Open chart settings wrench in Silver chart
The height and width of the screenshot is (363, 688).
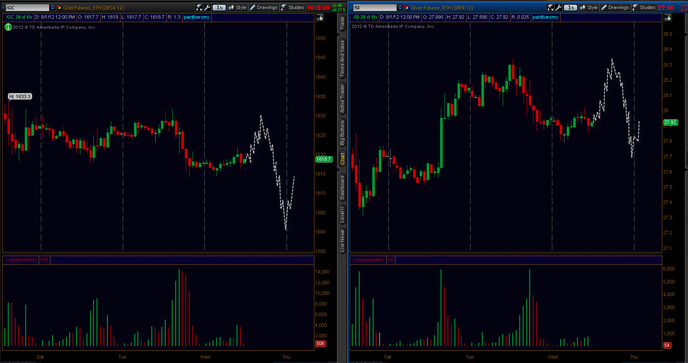559,7
